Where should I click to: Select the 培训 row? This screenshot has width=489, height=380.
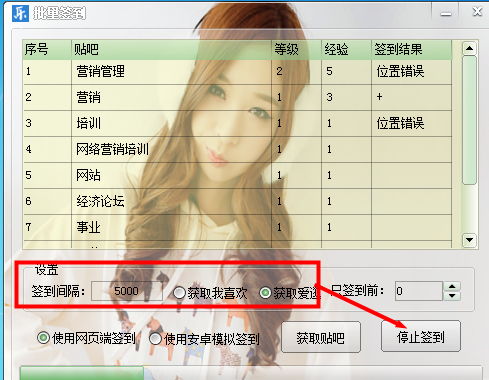237,123
